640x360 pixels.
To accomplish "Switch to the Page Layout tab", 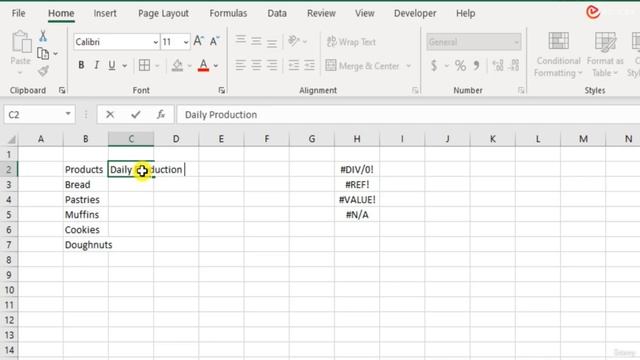I will coord(163,13).
